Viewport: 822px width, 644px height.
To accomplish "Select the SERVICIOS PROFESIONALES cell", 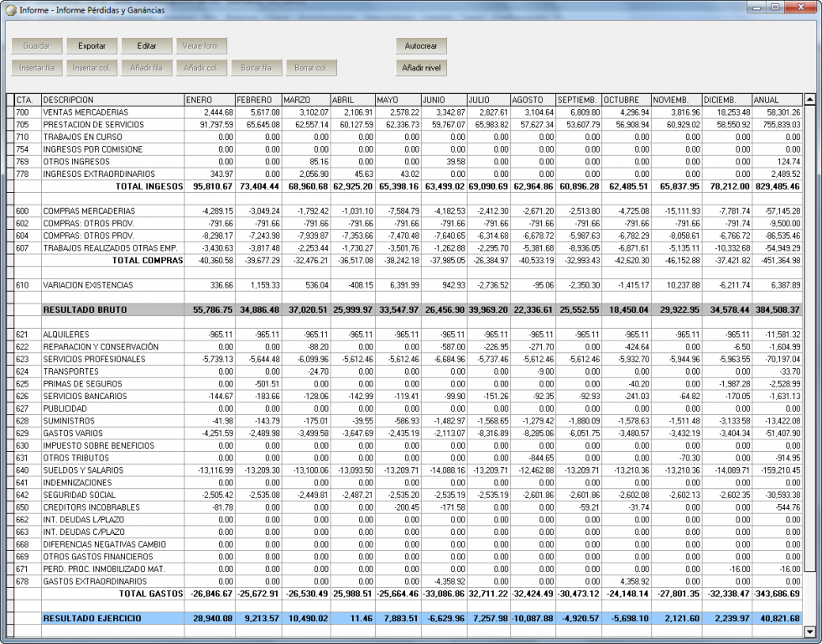I will click(x=112, y=359).
